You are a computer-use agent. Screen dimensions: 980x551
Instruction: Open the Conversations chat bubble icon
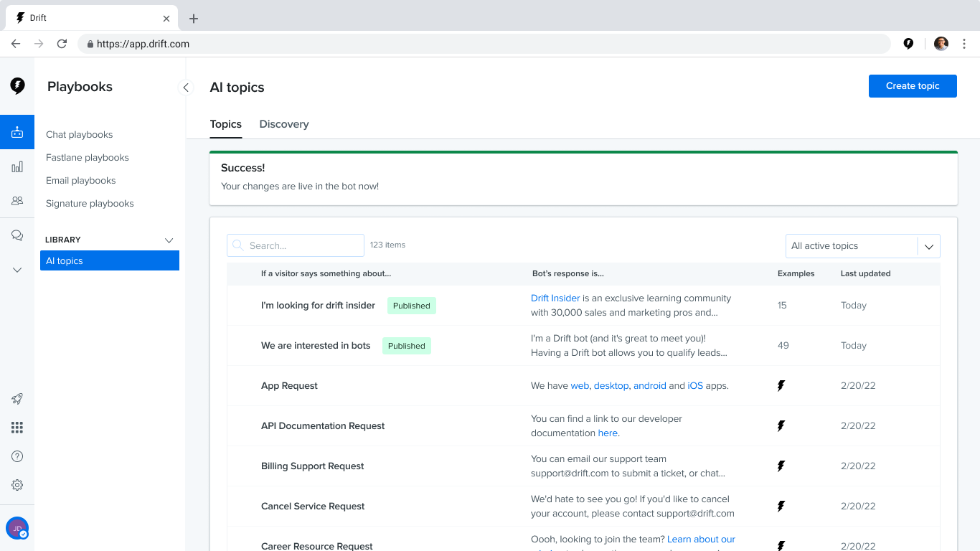coord(17,235)
